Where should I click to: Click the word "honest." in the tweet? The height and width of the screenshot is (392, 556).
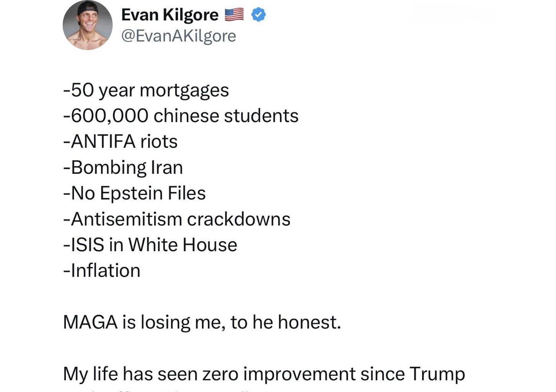pyautogui.click(x=309, y=322)
